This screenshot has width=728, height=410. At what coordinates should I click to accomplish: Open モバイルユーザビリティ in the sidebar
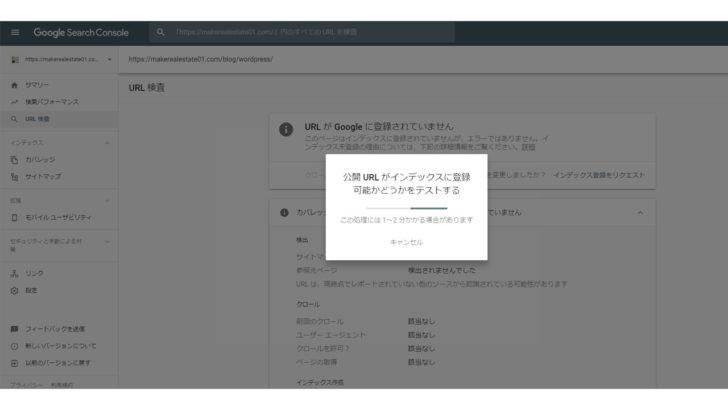[58, 217]
